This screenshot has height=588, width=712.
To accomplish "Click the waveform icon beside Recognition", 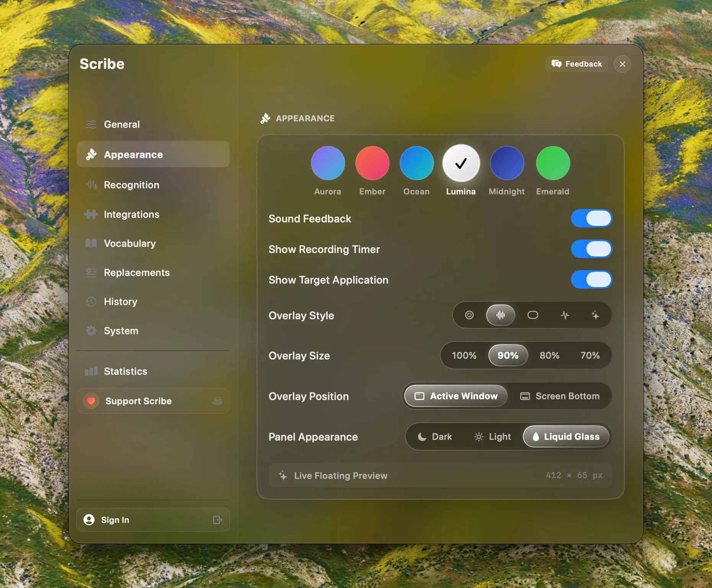I will [x=91, y=185].
